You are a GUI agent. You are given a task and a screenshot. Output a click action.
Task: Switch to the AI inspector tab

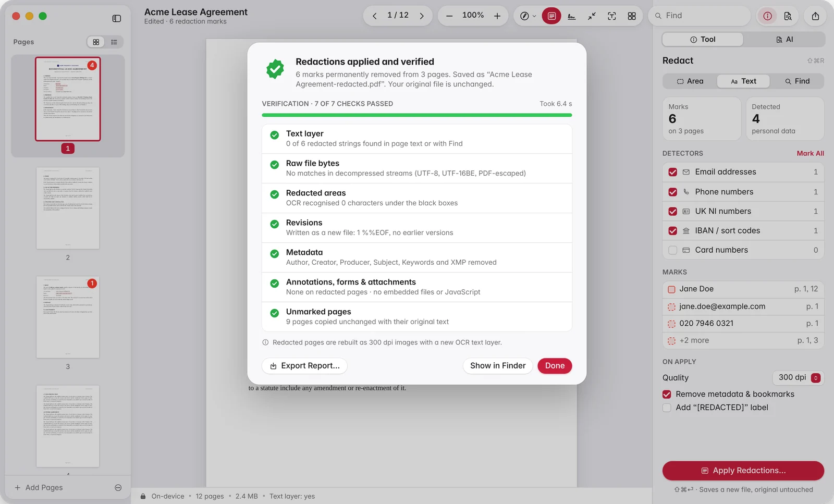point(784,39)
